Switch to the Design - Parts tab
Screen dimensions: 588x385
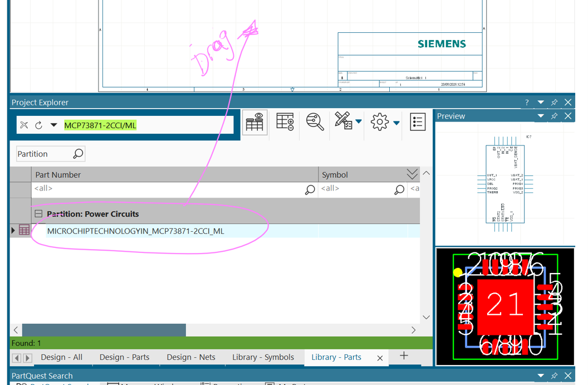[x=125, y=357]
